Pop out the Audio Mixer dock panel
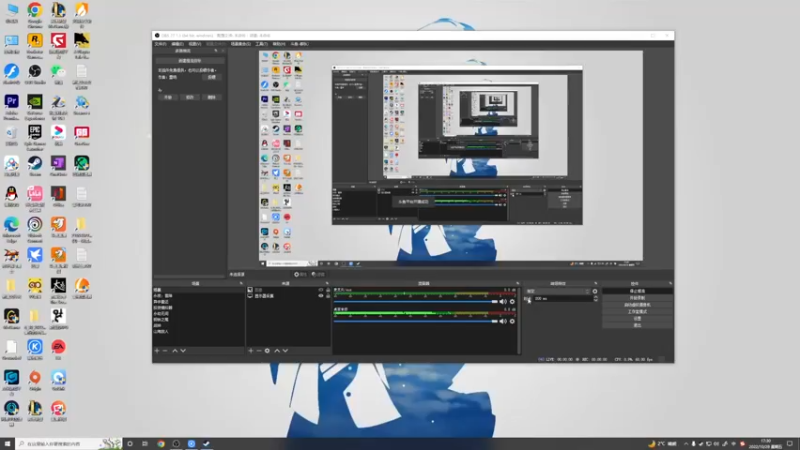The image size is (800, 450). pyautogui.click(x=517, y=284)
